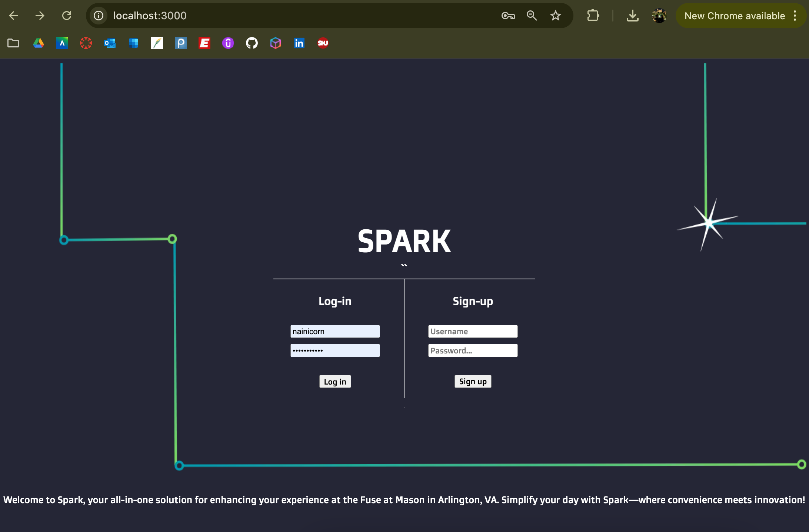Image resolution: width=809 pixels, height=532 pixels.
Task: Bookmark this page with the star icon
Action: tap(555, 16)
